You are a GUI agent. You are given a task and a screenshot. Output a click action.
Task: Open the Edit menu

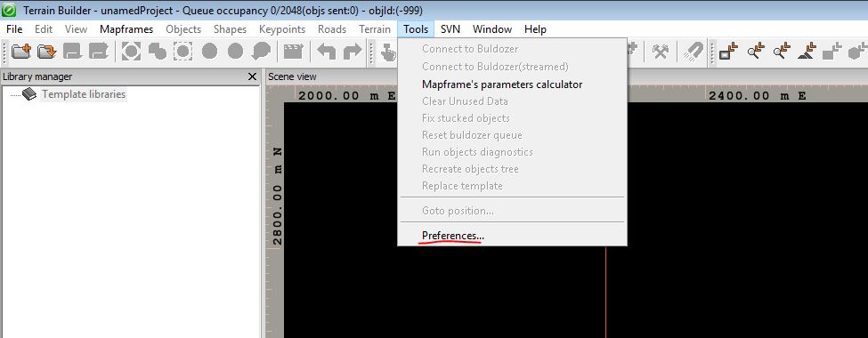click(x=44, y=29)
